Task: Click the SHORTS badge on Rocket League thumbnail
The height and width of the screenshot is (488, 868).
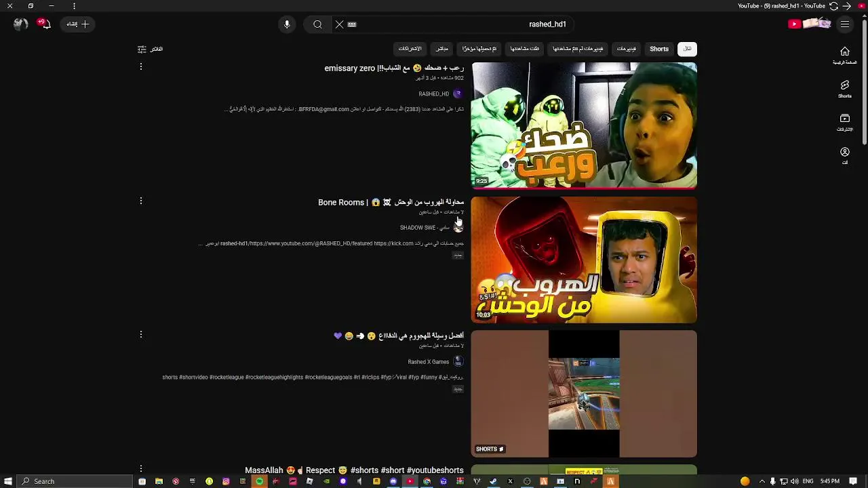Action: (490, 449)
